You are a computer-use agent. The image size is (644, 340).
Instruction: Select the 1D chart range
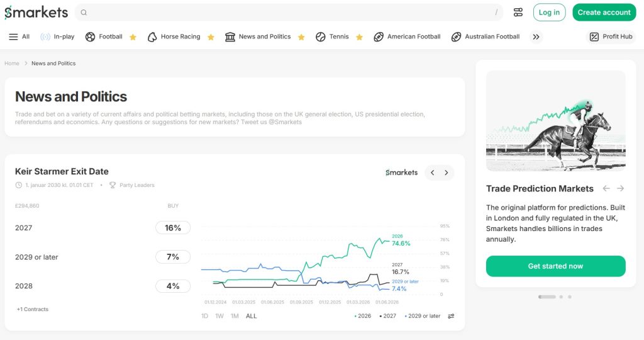(204, 316)
